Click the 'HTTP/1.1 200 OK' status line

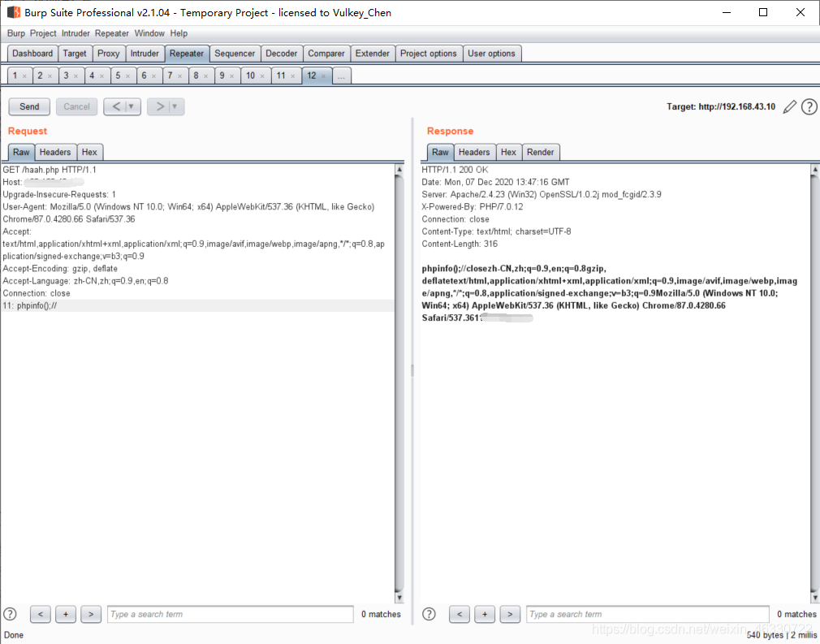tap(455, 170)
